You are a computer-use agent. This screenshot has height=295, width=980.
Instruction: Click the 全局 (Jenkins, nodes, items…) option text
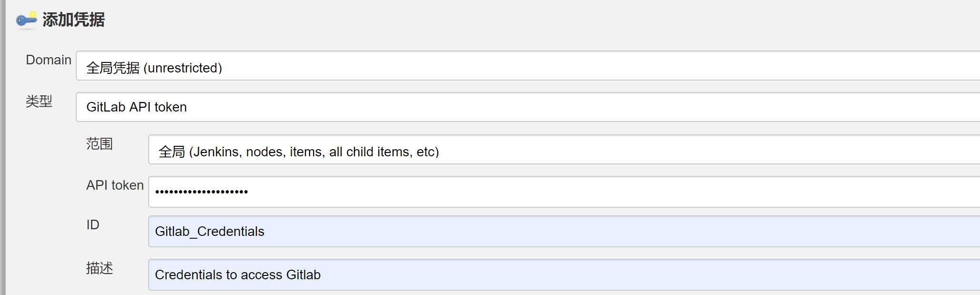299,152
